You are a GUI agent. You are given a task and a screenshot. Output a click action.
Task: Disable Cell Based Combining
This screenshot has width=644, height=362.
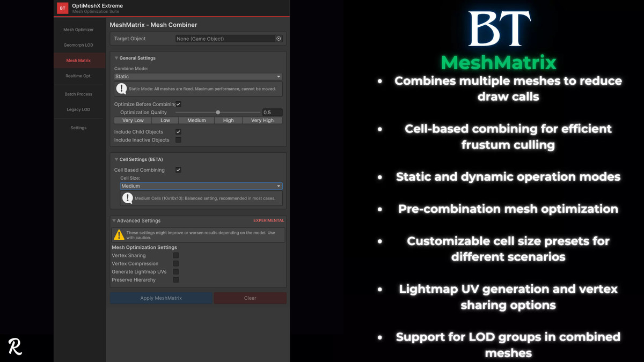(x=178, y=170)
